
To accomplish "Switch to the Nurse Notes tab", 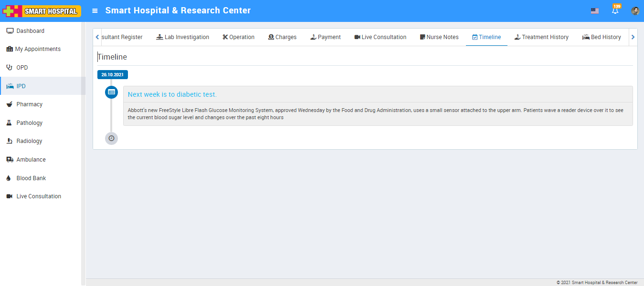I will coord(439,37).
